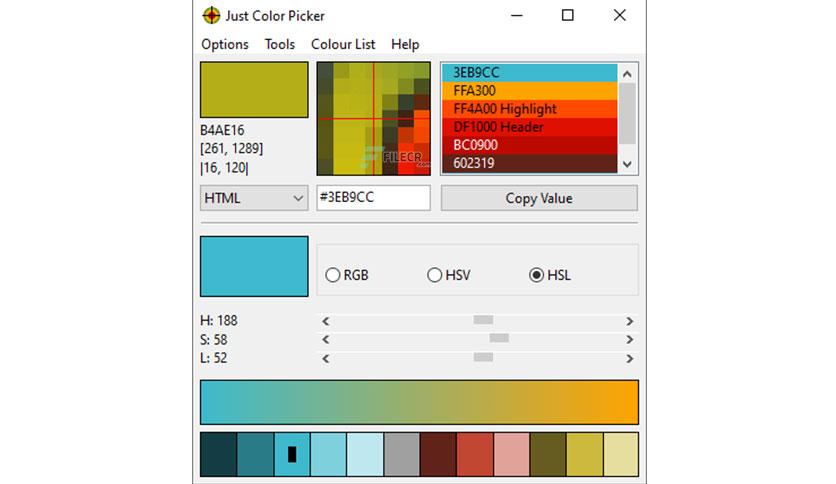This screenshot has width=836, height=484.
Task: Decrease saturation with S slider left arrow
Action: [326, 340]
